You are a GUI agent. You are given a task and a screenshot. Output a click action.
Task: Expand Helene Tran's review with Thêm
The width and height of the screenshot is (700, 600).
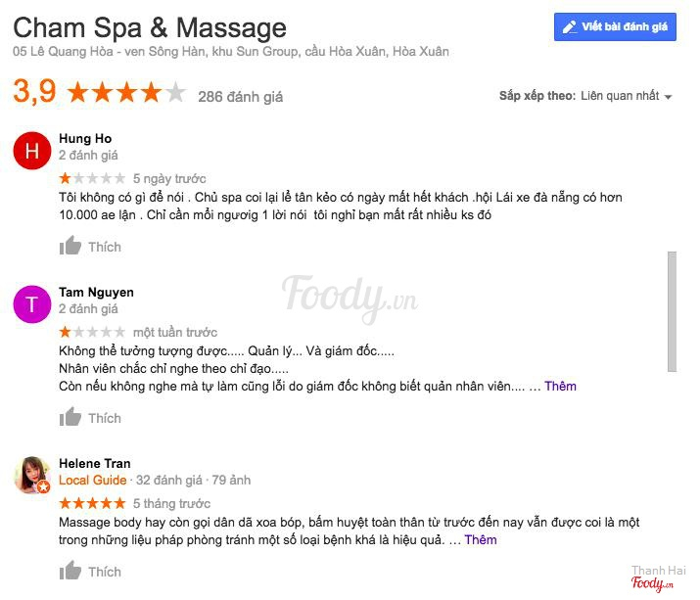[x=481, y=539]
